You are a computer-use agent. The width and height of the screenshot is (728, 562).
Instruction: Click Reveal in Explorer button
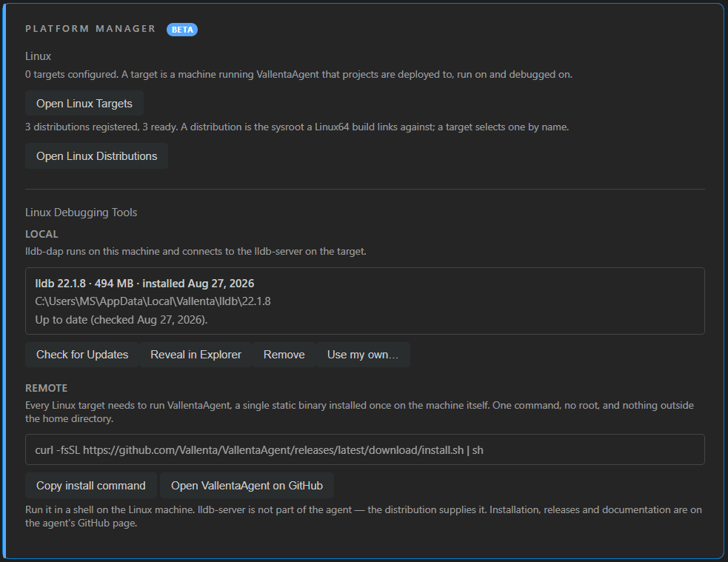tap(196, 355)
